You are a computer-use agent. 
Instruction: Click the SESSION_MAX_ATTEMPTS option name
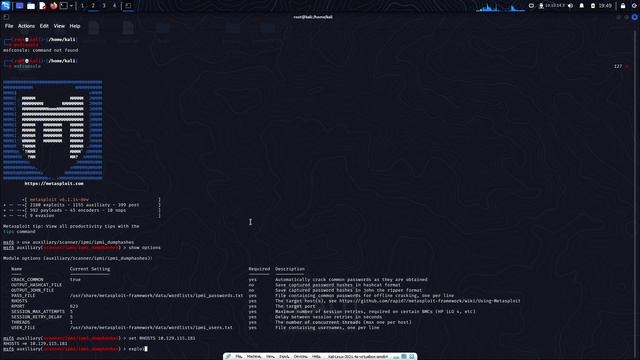[x=38, y=311]
